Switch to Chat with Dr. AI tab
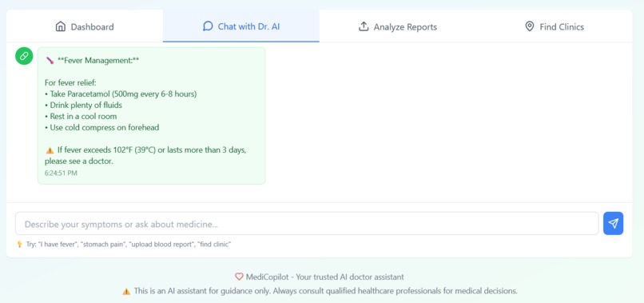This screenshot has height=303, width=644. click(241, 26)
